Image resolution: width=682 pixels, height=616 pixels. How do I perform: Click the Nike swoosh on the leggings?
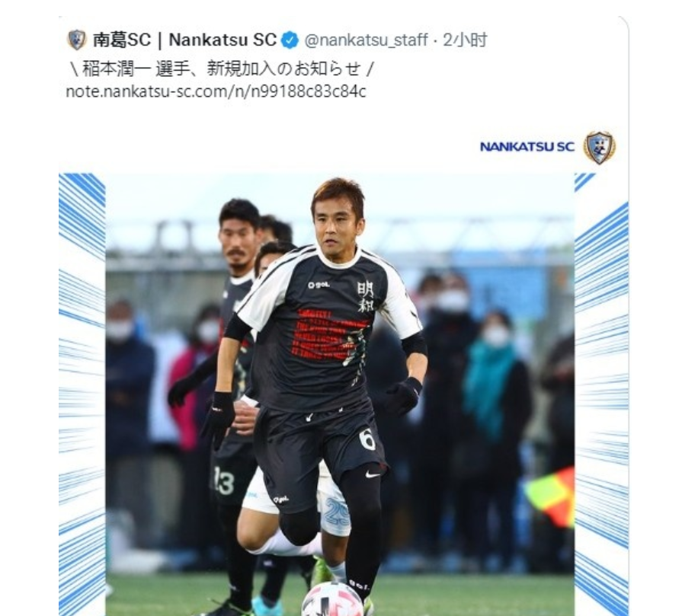click(373, 474)
